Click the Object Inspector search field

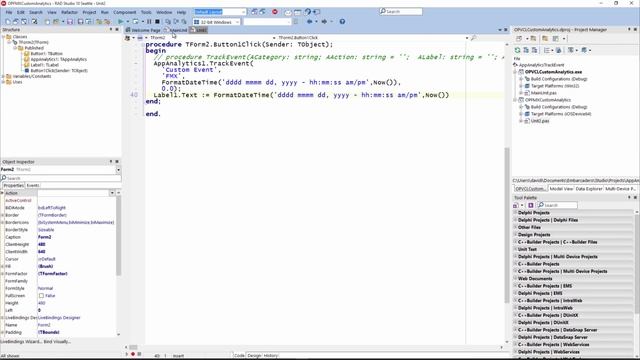pyautogui.click(x=61, y=178)
